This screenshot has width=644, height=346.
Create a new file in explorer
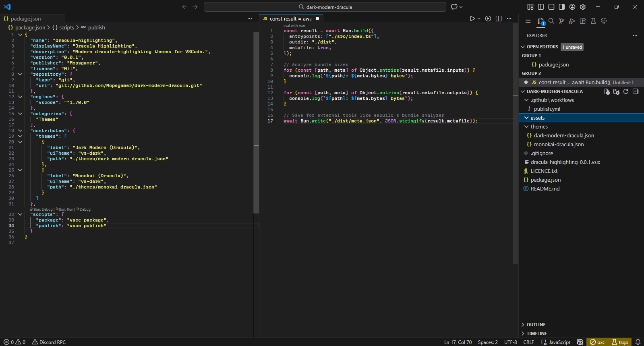point(607,91)
